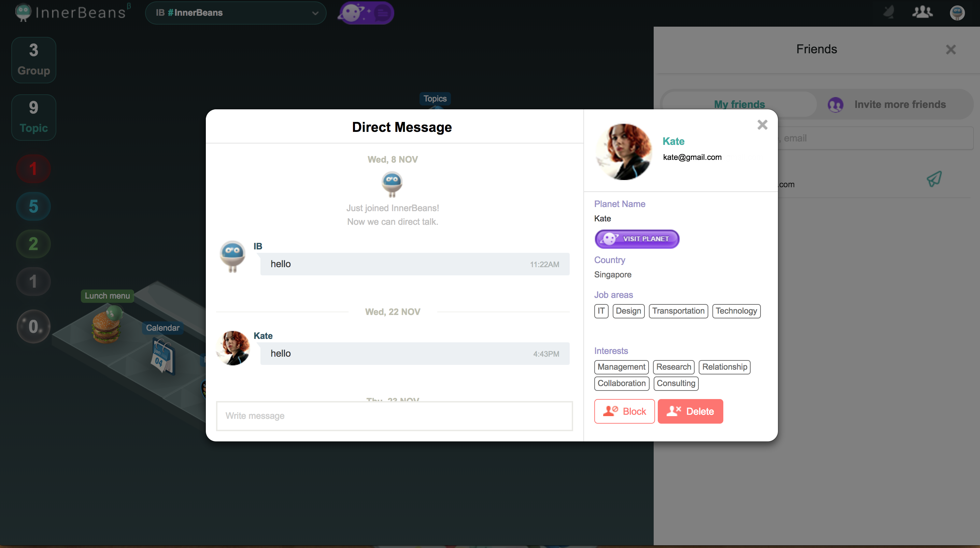
Task: Select the Transportation job area tag
Action: (x=678, y=311)
